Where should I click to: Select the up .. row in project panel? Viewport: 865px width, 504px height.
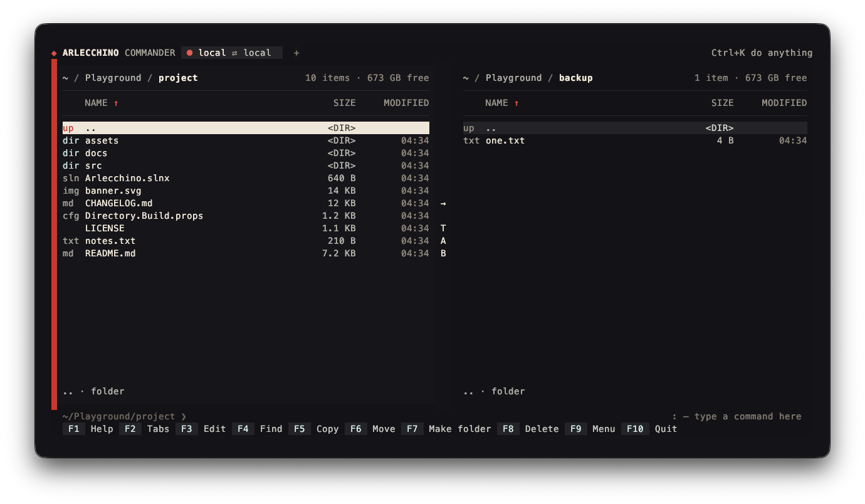pyautogui.click(x=246, y=128)
